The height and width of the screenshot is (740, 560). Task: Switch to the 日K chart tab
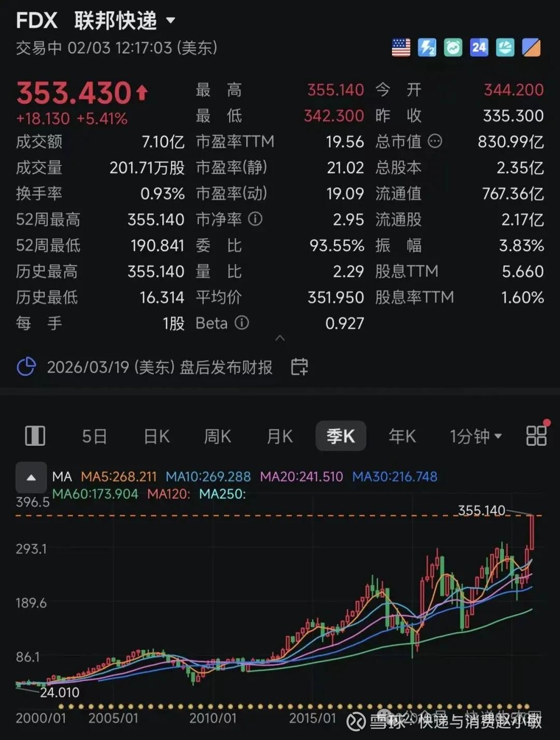click(x=157, y=436)
